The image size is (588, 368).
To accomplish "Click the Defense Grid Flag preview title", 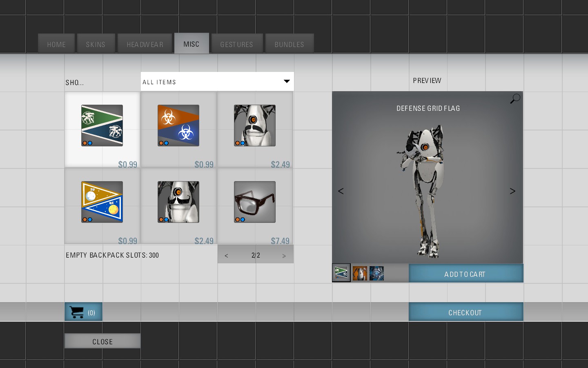I will pos(428,108).
